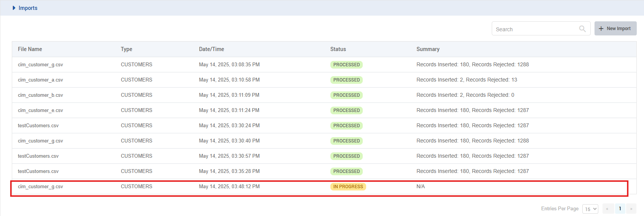
Task: Click the File Name column header
Action: click(x=30, y=49)
